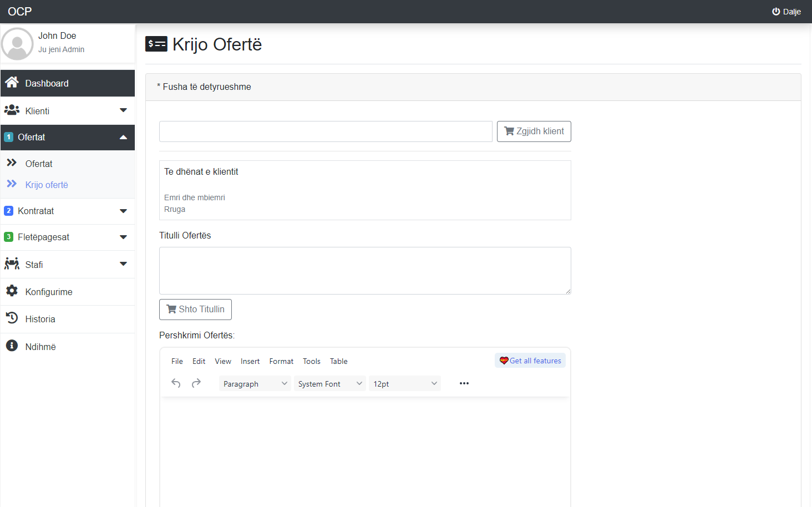The image size is (812, 507).
Task: Open the editor Tools menu
Action: pyautogui.click(x=312, y=361)
